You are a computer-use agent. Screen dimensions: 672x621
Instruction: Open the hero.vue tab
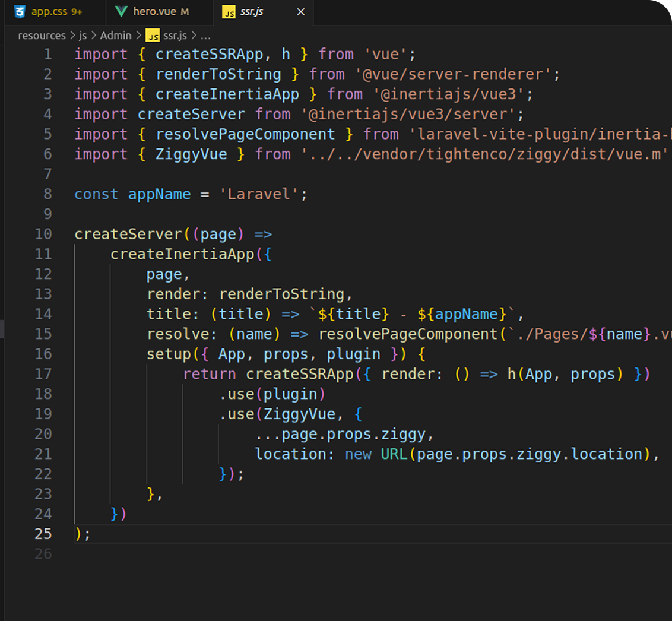click(x=153, y=12)
